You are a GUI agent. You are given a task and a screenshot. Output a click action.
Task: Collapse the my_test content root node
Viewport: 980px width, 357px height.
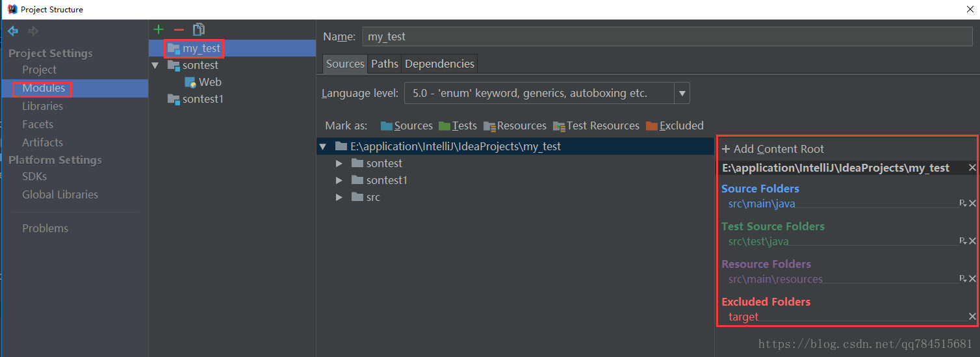coord(322,146)
